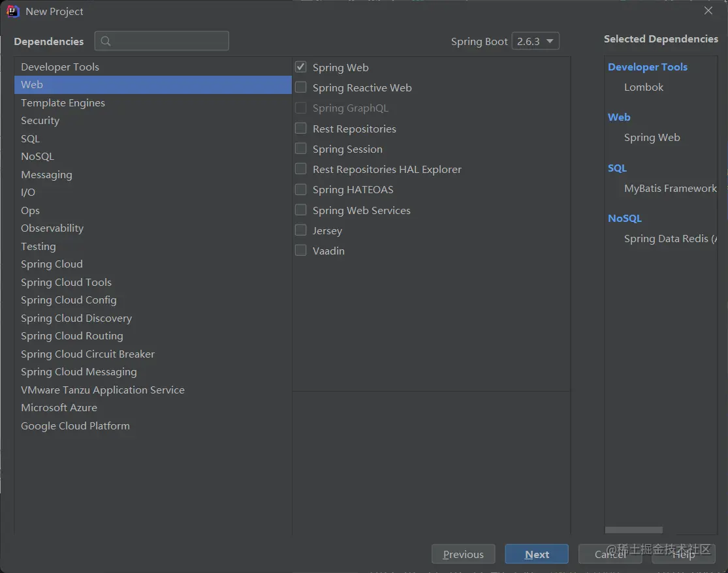Select Spring Web in Selected Dependencies
The image size is (728, 573).
tap(652, 138)
